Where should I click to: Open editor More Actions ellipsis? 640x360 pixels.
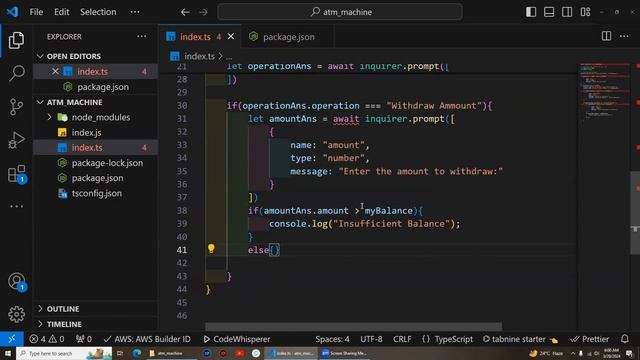point(624,36)
